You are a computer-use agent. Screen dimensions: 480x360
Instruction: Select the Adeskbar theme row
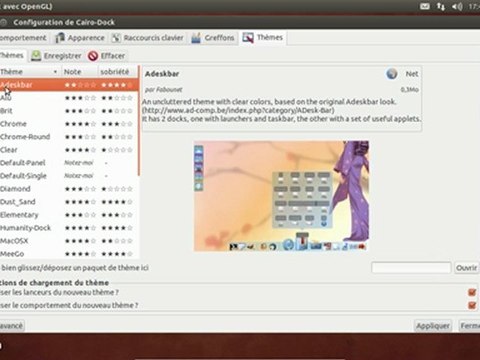[69, 85]
